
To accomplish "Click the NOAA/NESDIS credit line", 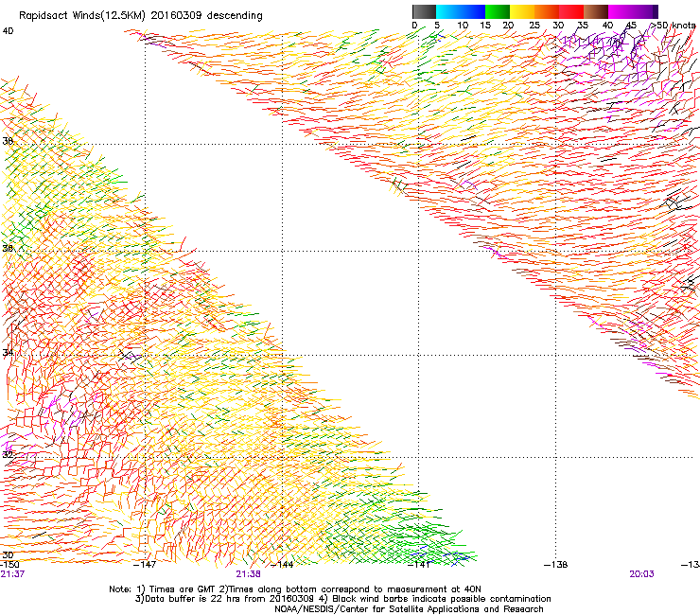I will tap(409, 609).
